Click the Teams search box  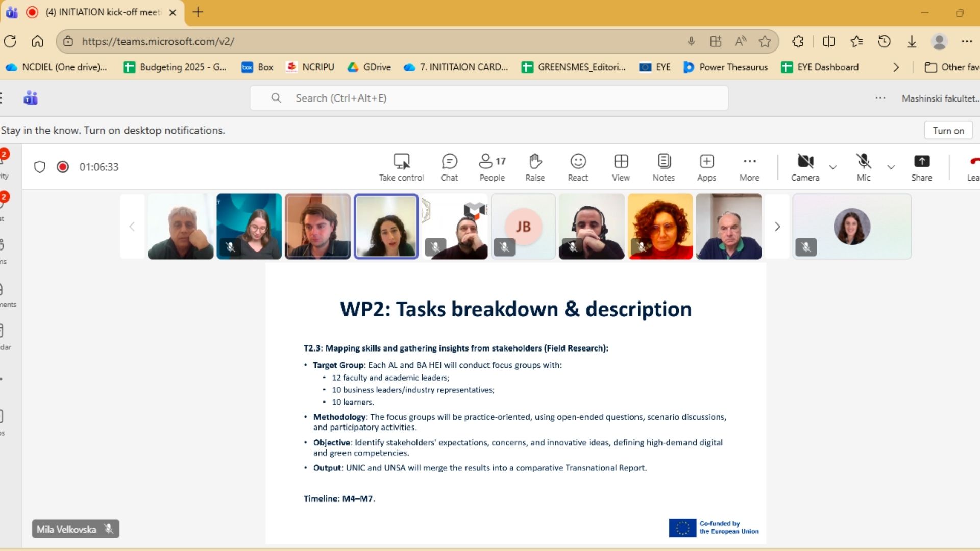tap(488, 98)
